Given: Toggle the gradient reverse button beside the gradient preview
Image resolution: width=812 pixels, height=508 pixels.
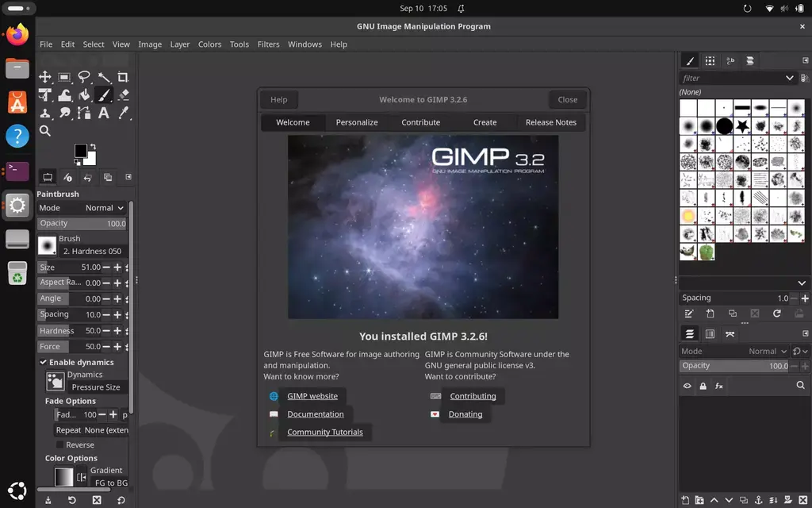Looking at the screenshot, I should point(82,477).
